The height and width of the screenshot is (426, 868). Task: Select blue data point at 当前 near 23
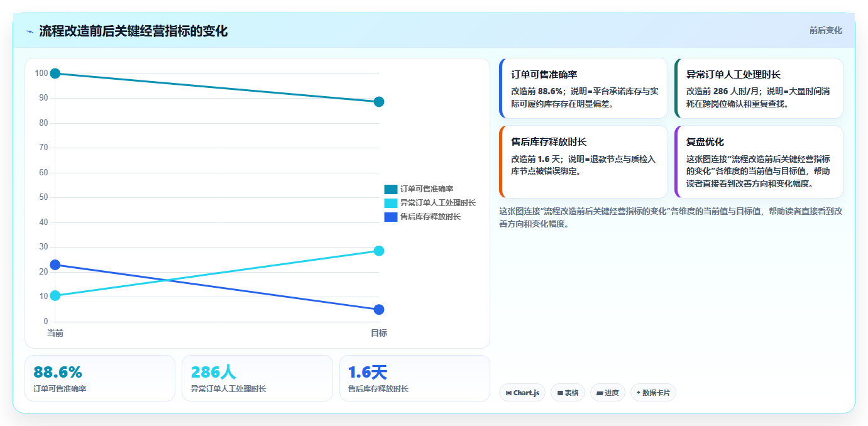[55, 265]
